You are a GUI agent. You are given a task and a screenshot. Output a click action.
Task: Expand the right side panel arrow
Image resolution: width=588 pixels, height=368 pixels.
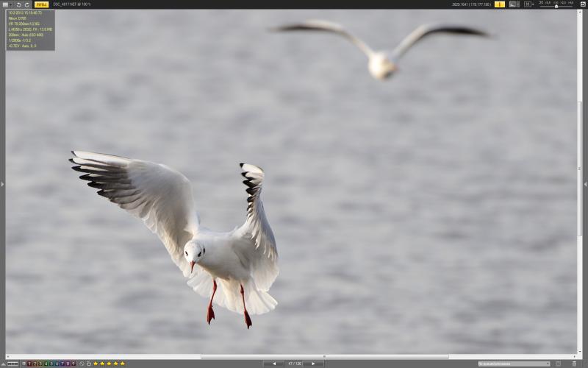coord(585,184)
